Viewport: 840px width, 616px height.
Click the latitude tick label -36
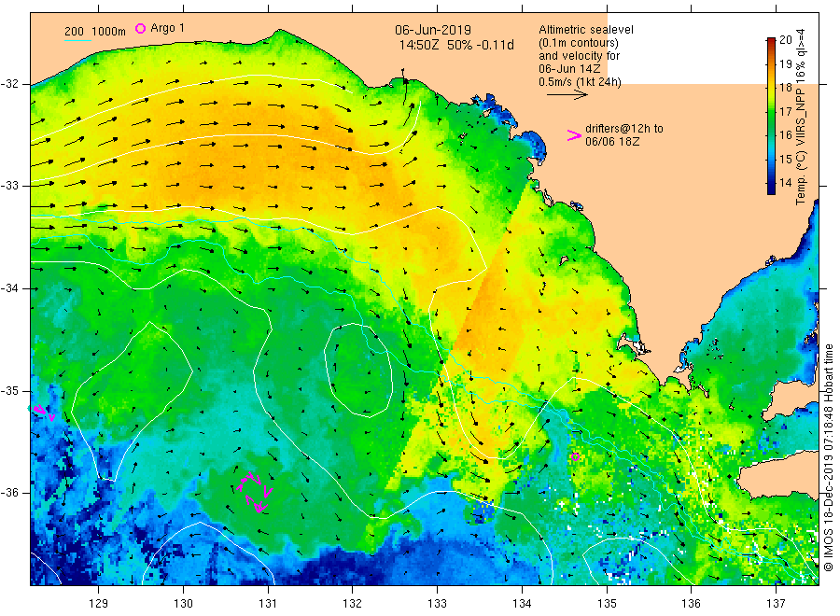tap(10, 493)
